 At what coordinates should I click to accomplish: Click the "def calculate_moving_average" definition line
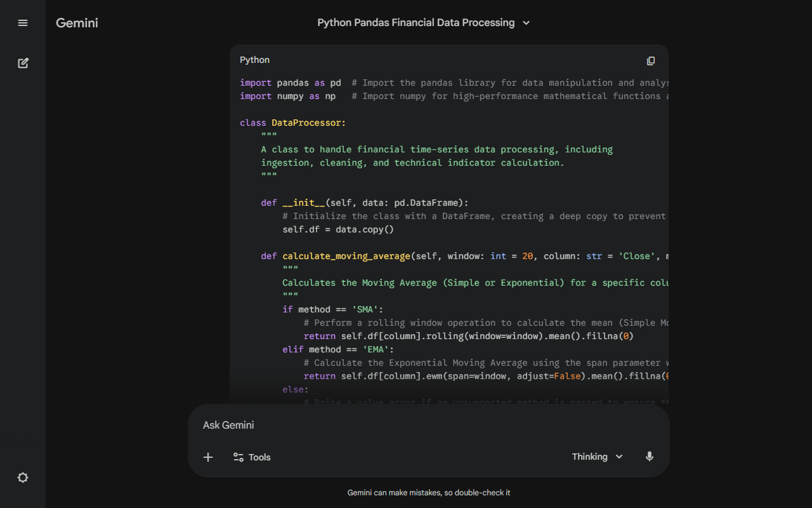pos(465,256)
